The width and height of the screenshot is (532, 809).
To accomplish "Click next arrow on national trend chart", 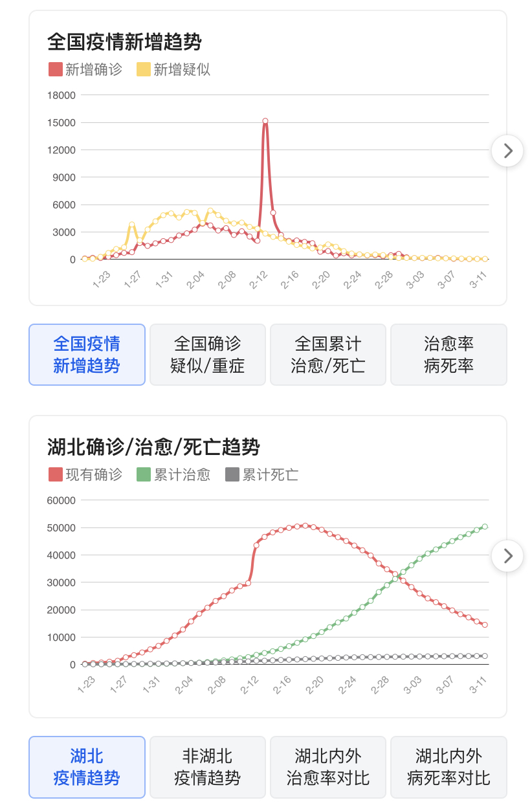I will pos(507,151).
